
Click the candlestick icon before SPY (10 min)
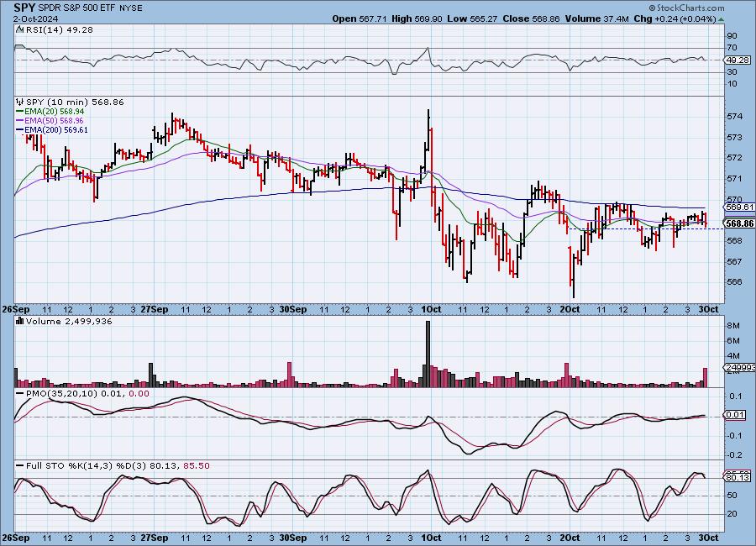click(20, 102)
